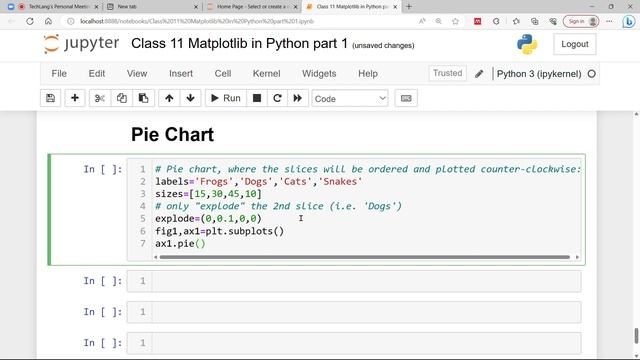640x360 pixels.
Task: Move selected cell down arrow
Action: point(190,98)
